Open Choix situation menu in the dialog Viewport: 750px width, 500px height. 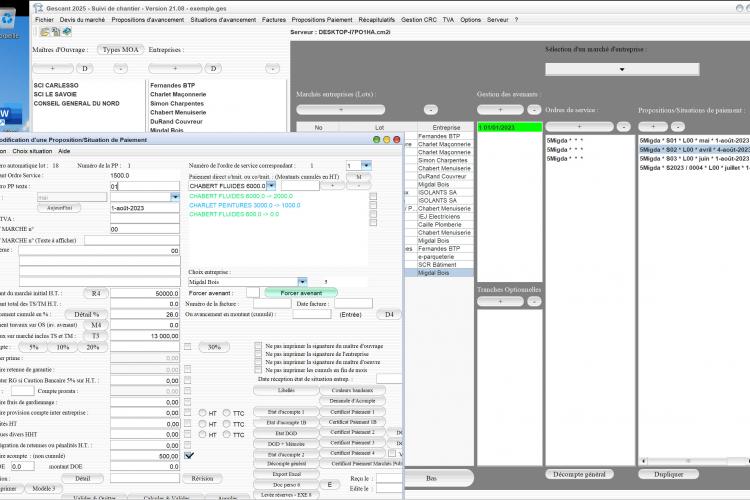[x=32, y=151]
